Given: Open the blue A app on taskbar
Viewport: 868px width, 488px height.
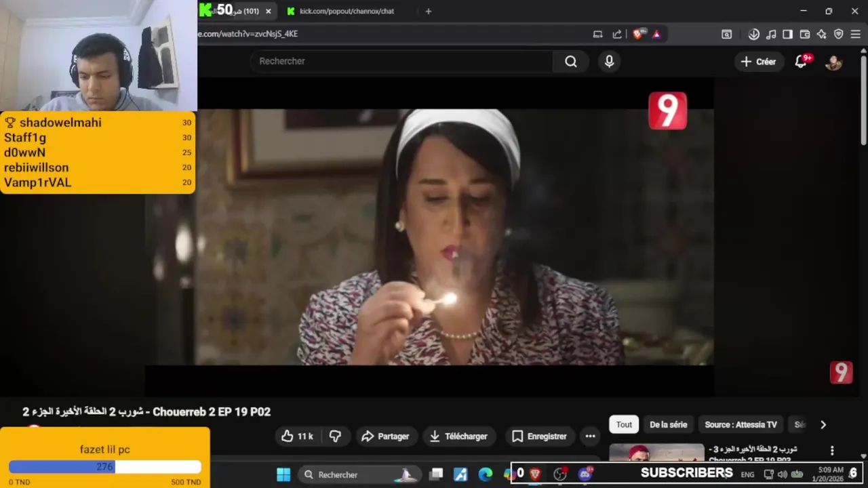Looking at the screenshot, I should (460, 474).
